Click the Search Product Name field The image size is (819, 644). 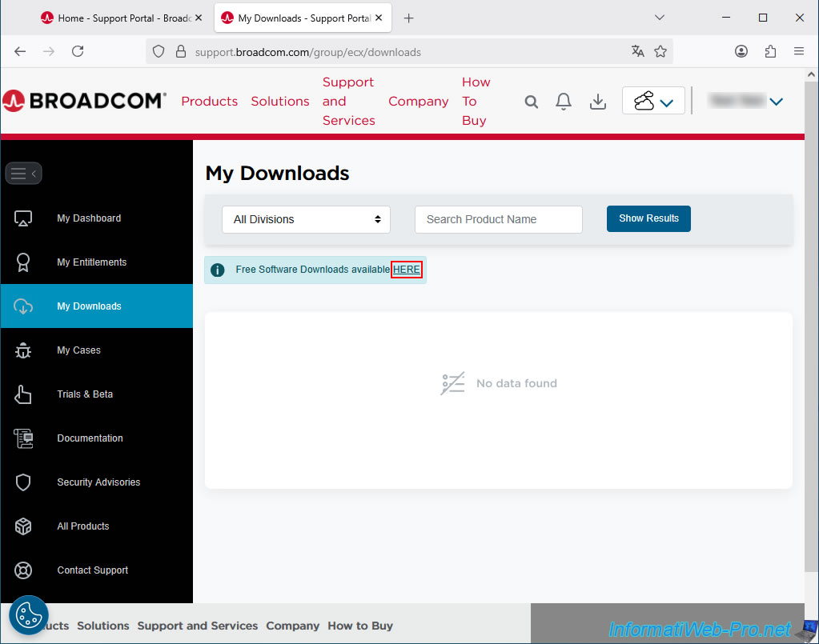(498, 219)
